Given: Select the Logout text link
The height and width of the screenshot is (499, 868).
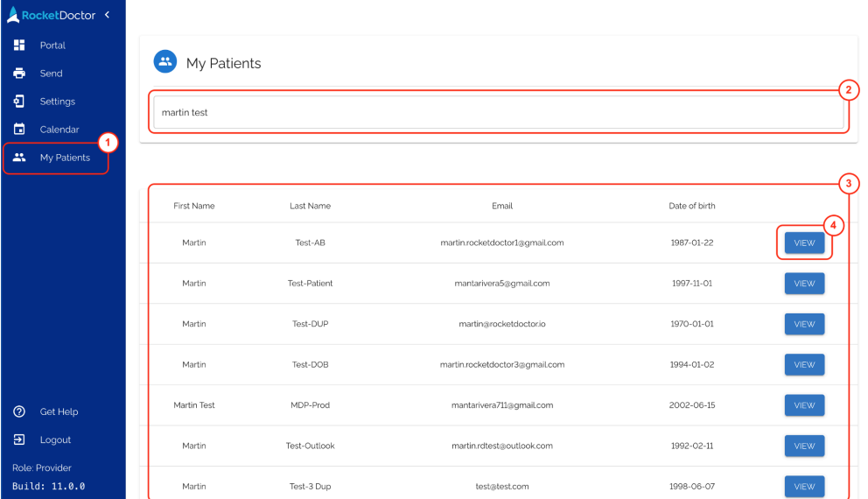Looking at the screenshot, I should (x=55, y=439).
